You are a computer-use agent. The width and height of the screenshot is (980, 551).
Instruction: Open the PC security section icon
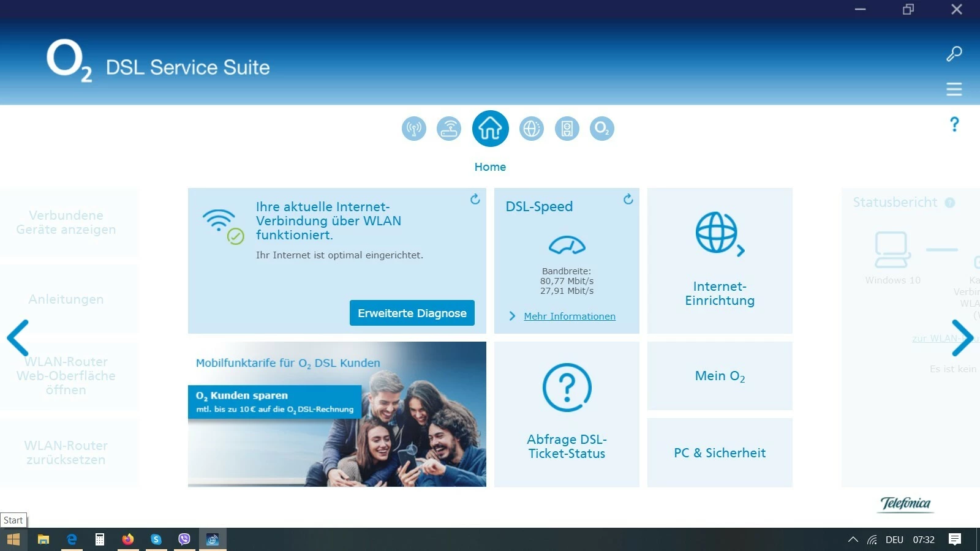click(567, 129)
